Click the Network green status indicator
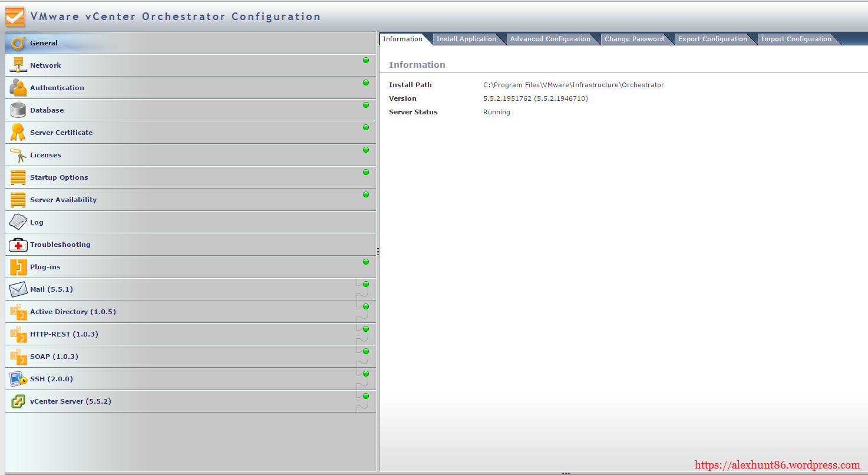 click(366, 60)
